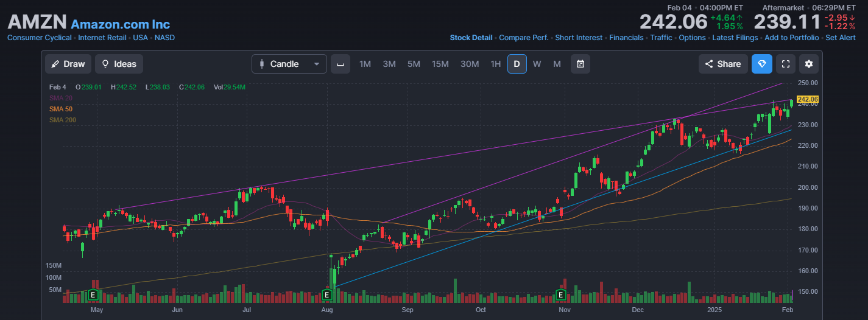Select the D daily timeframe
Image resolution: width=868 pixels, height=320 pixels.
coord(517,64)
